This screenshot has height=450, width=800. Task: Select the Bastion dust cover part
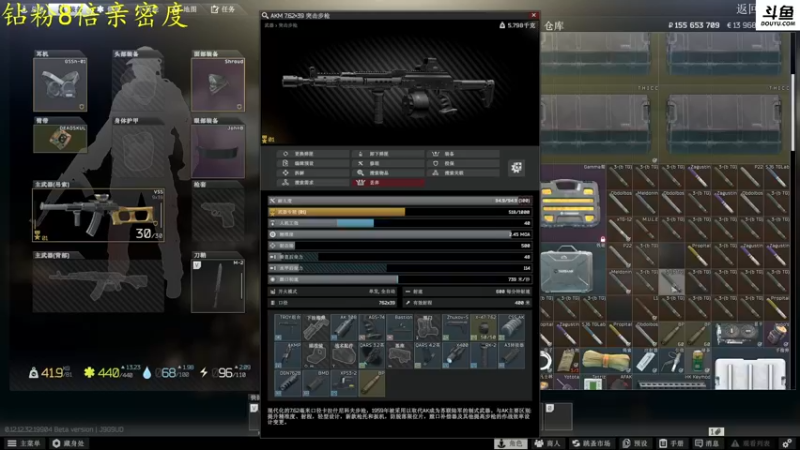[399, 328]
